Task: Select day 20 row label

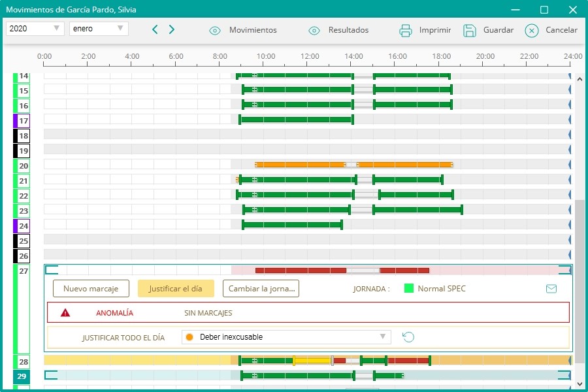Action: [x=23, y=165]
